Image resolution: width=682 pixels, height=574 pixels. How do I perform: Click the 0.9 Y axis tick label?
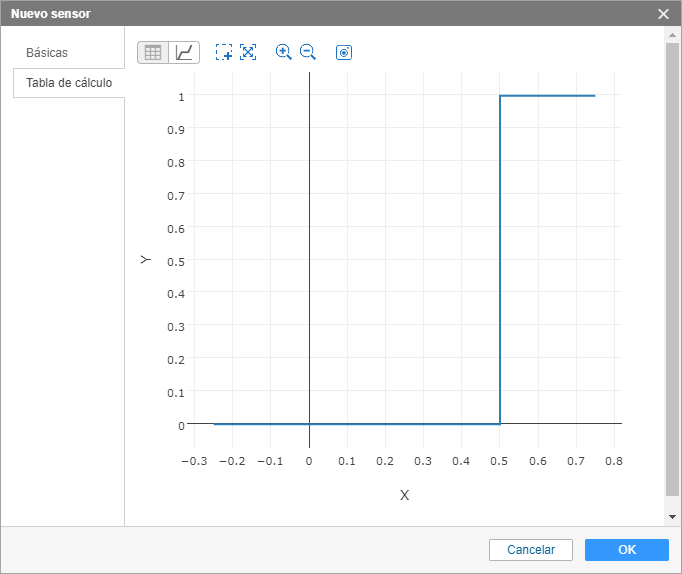(176, 130)
